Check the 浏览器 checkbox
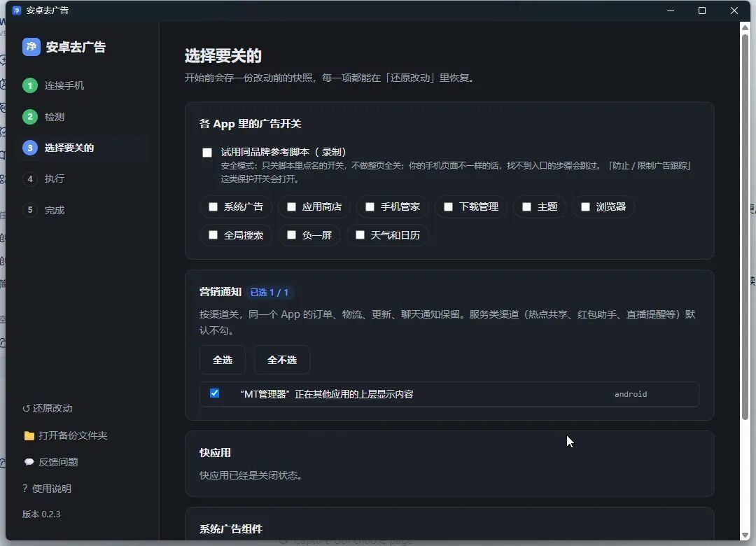Screen dimensions: 756x546 pyautogui.click(x=585, y=207)
